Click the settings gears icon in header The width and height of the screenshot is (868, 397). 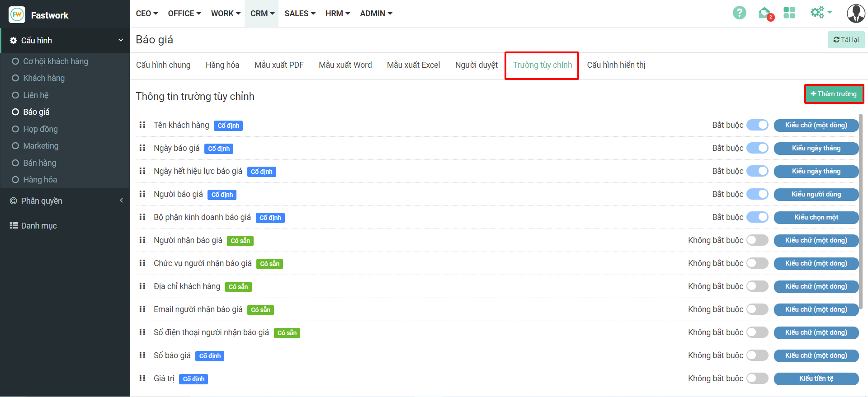[x=818, y=13]
